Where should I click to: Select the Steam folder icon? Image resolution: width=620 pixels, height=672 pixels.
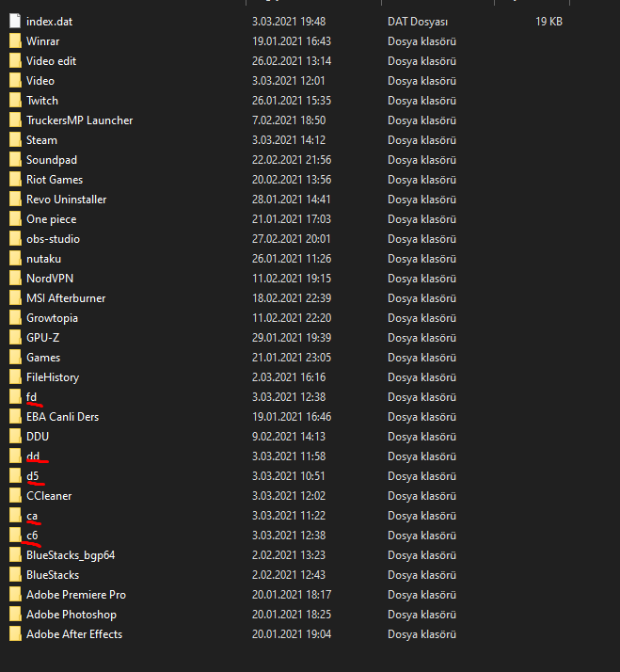click(x=15, y=139)
